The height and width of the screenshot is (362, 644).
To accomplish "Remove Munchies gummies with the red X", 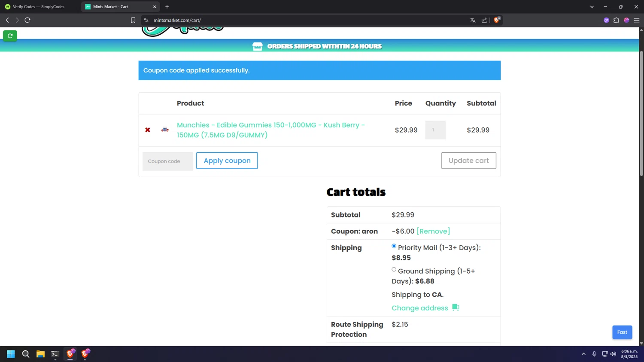I will click(148, 130).
